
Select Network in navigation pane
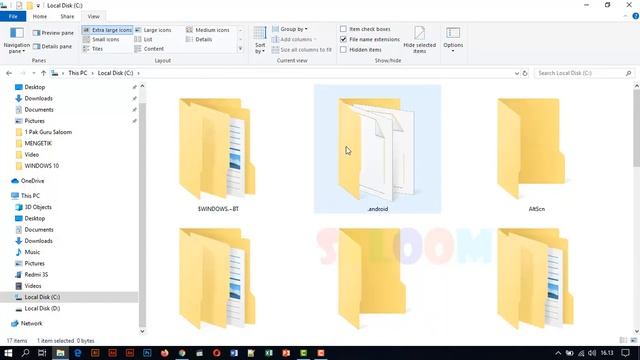click(x=31, y=323)
